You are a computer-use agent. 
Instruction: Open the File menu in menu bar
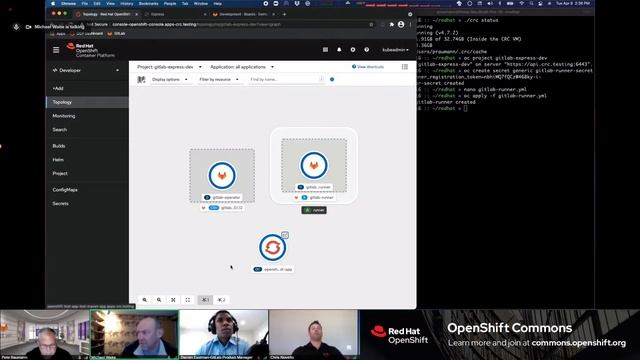point(84,3)
